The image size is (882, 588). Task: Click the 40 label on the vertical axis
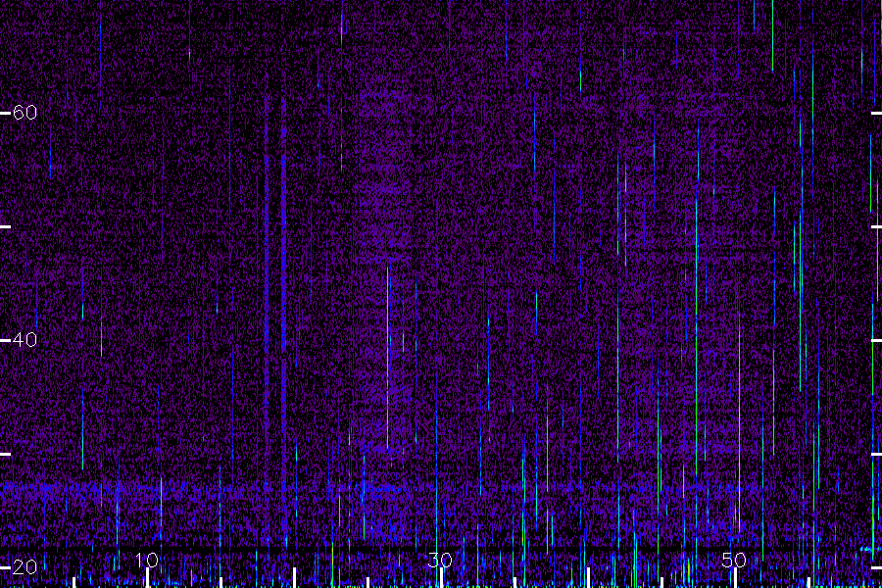pos(24,340)
